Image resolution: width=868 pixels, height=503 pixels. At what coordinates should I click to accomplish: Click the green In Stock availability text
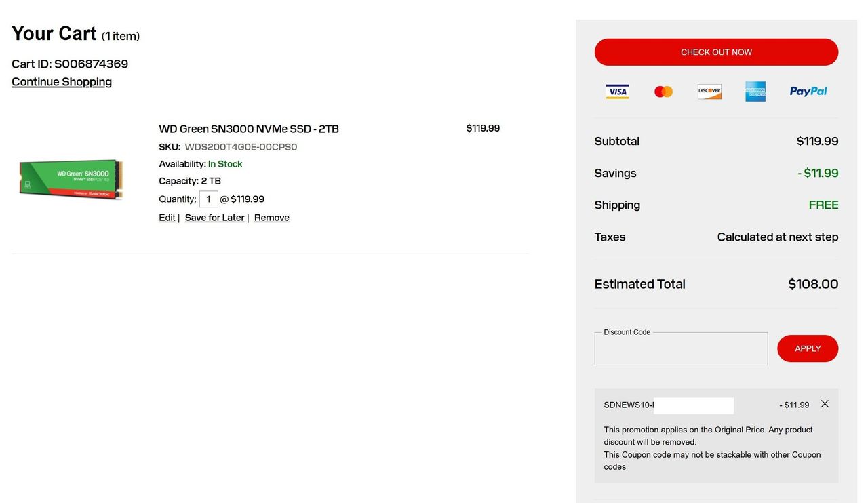tap(225, 164)
